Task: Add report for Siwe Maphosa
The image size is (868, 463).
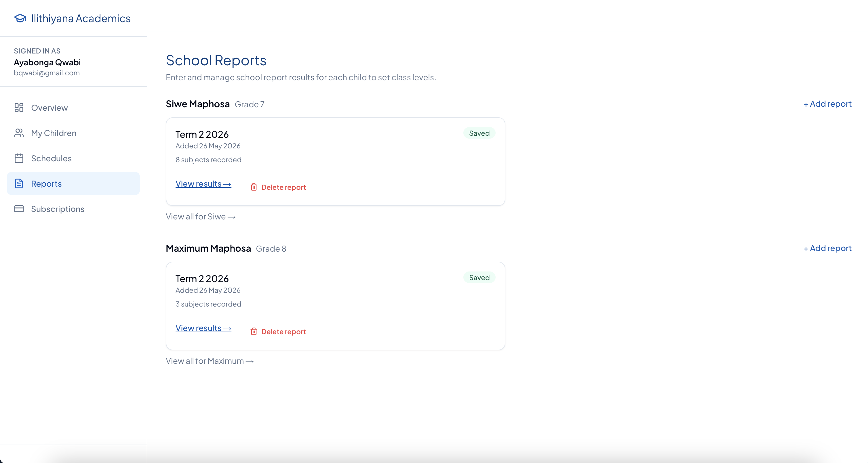Action: [x=827, y=104]
